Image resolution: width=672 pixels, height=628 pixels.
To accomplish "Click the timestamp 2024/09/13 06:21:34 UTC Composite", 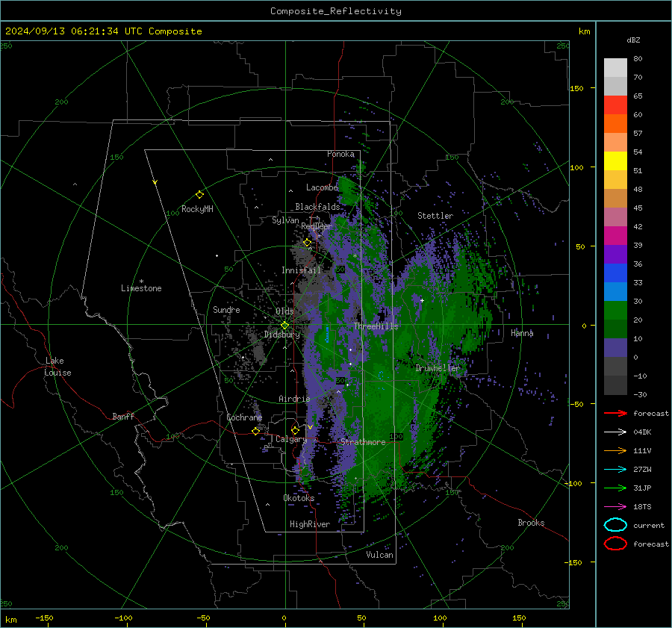I will pyautogui.click(x=103, y=31).
